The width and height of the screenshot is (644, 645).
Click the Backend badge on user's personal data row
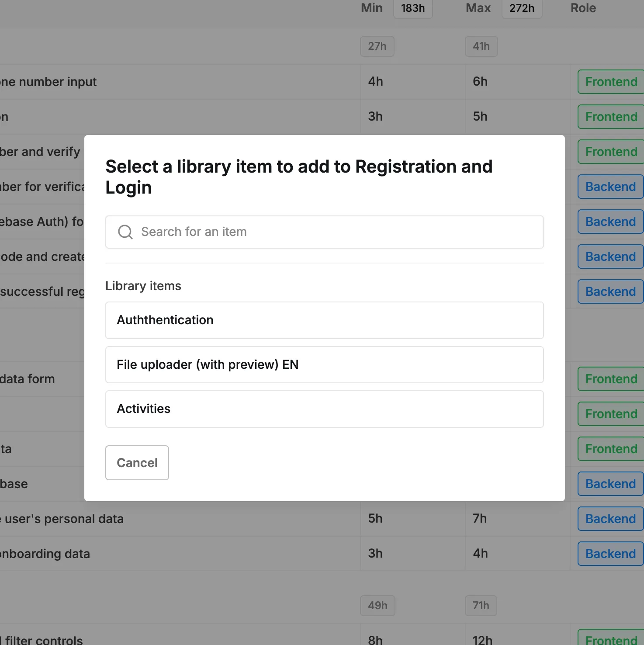tap(610, 519)
